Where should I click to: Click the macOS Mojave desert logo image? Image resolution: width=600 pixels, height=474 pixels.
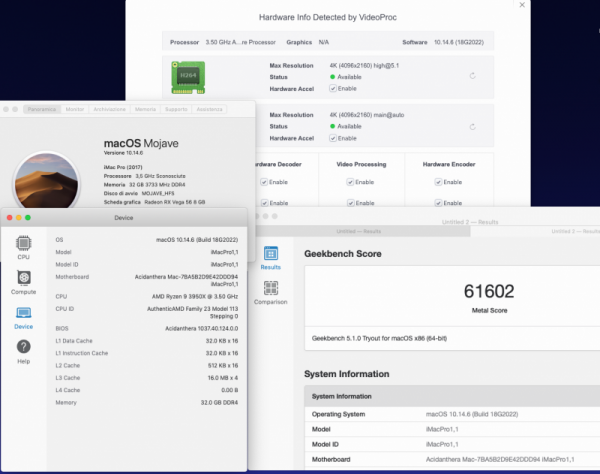[x=46, y=181]
